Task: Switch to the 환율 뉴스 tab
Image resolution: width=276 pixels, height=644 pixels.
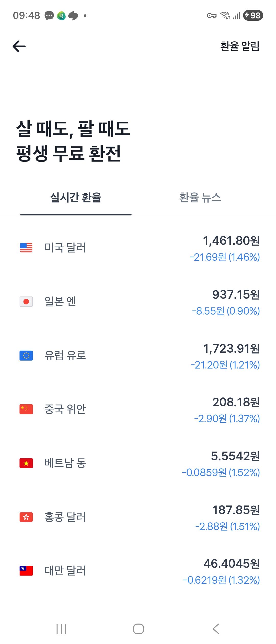Action: click(200, 198)
